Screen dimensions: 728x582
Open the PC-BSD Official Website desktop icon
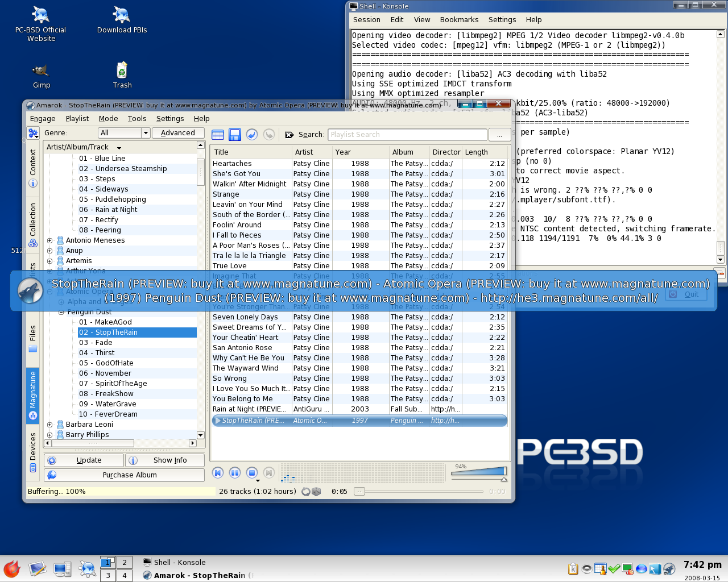coord(41,24)
